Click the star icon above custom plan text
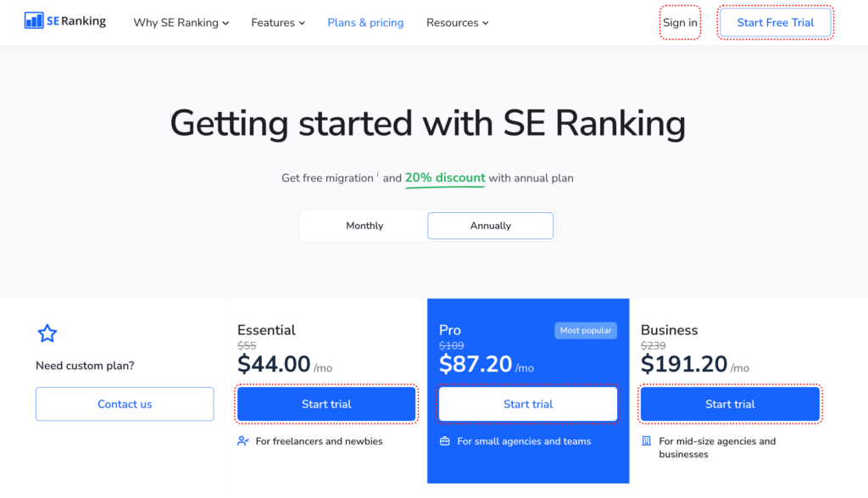The height and width of the screenshot is (498, 868). pyautogui.click(x=47, y=333)
